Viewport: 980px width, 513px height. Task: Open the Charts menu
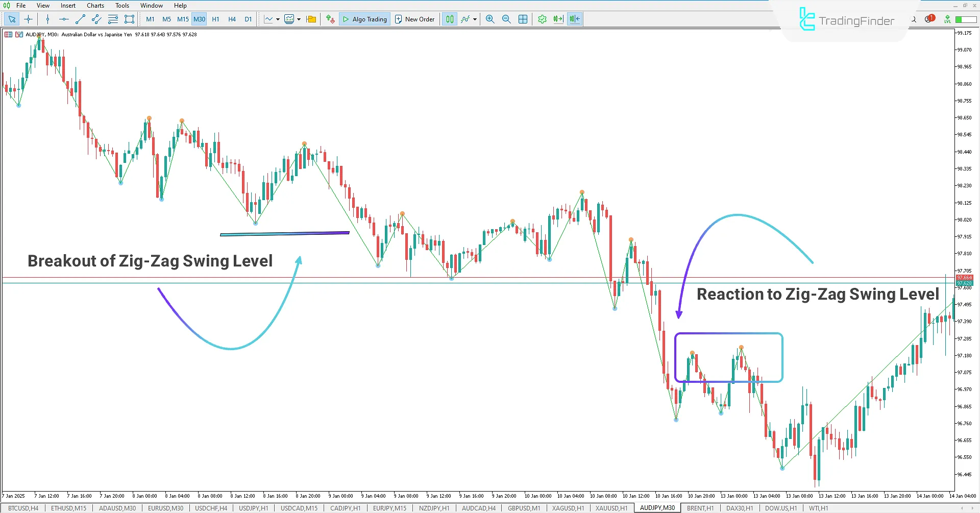95,6
